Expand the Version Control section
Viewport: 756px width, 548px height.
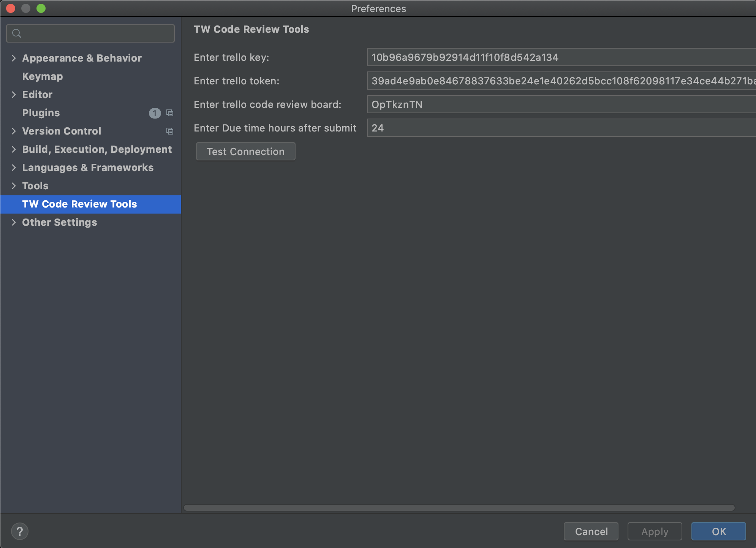(x=13, y=131)
